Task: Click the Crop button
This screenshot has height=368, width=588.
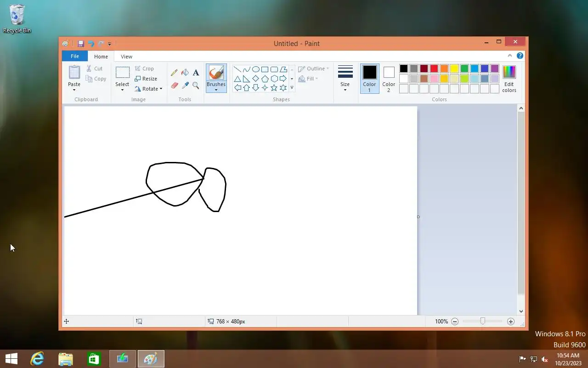Action: 145,69
